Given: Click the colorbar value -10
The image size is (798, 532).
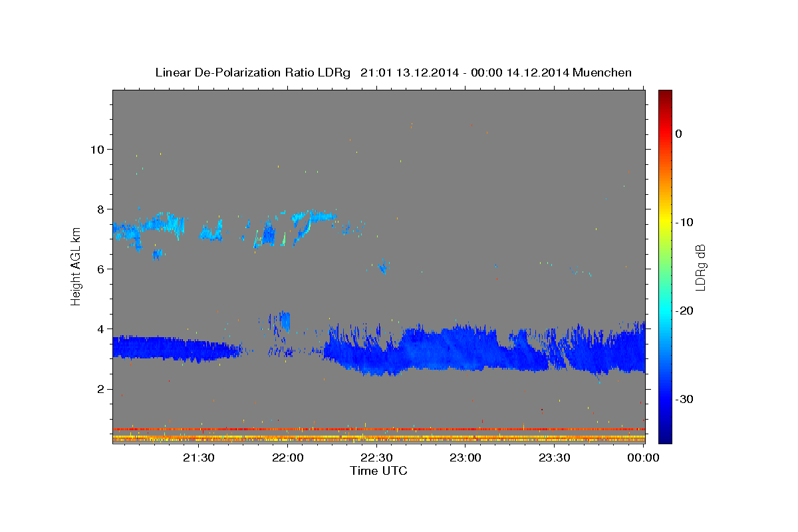Looking at the screenshot, I should click(684, 222).
